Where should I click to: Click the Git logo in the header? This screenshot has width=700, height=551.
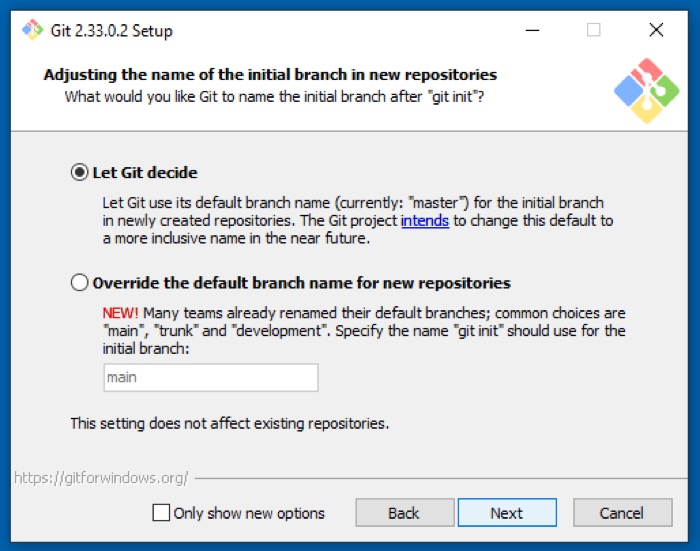click(646, 91)
